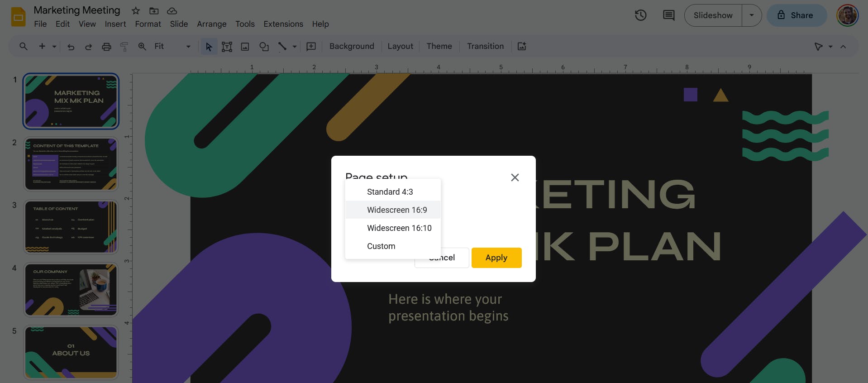
Task: Move presentation to folder icon
Action: pos(154,10)
